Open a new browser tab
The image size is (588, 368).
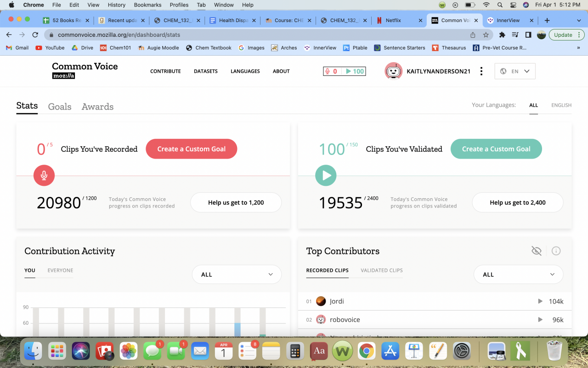pyautogui.click(x=547, y=20)
